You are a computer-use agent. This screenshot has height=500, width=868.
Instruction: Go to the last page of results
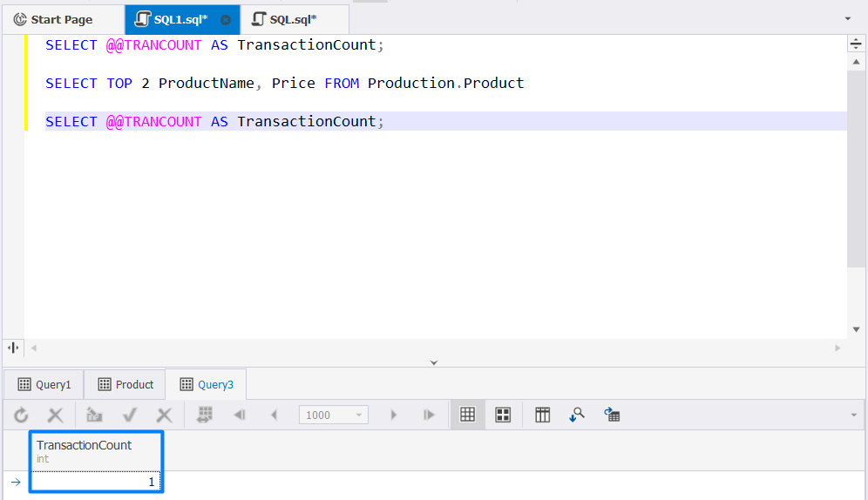429,415
